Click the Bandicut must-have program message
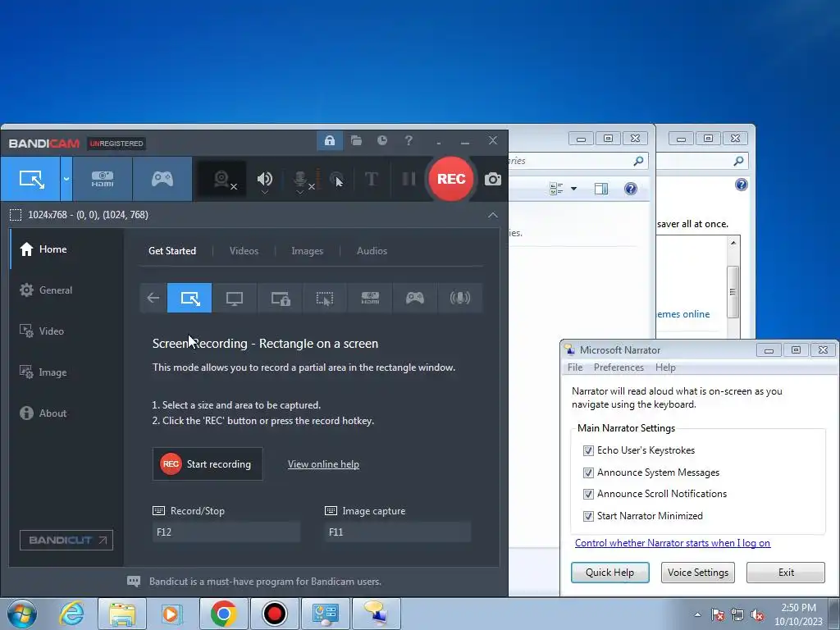 265,582
